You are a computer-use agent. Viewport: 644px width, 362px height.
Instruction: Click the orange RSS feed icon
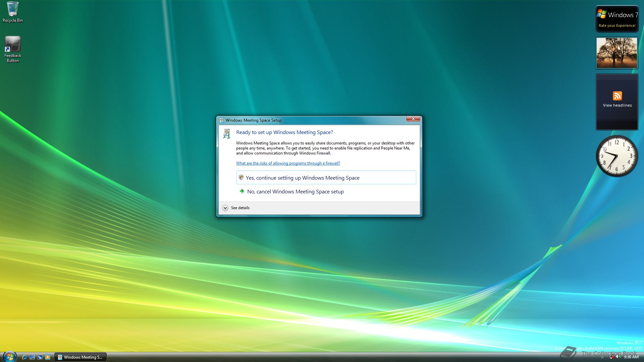click(x=617, y=96)
